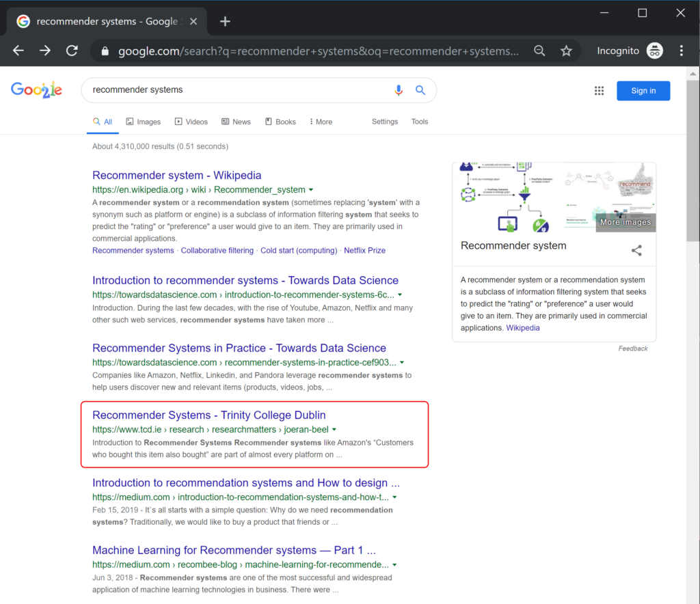Open Chrome's three-dot menu

click(682, 51)
